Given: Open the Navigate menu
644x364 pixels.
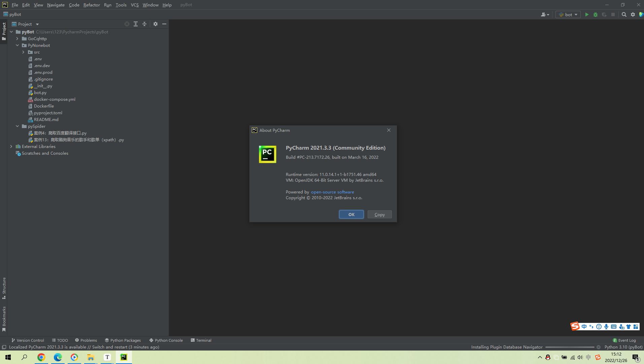Looking at the screenshot, I should (x=56, y=5).
